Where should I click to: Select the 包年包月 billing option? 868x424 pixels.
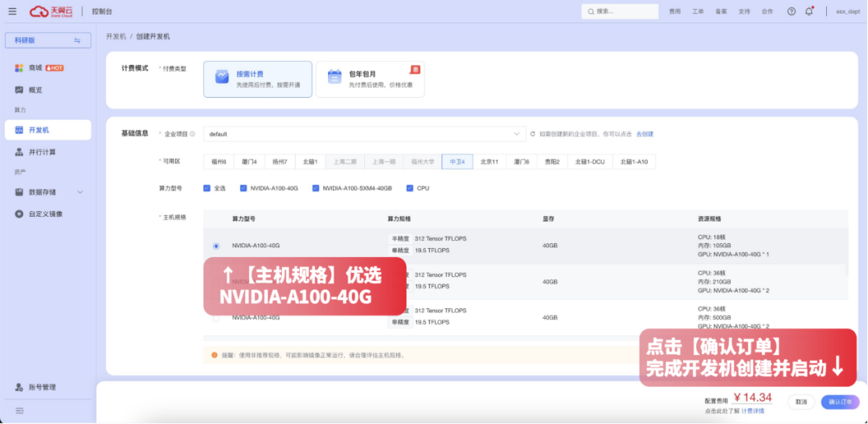pyautogui.click(x=371, y=79)
